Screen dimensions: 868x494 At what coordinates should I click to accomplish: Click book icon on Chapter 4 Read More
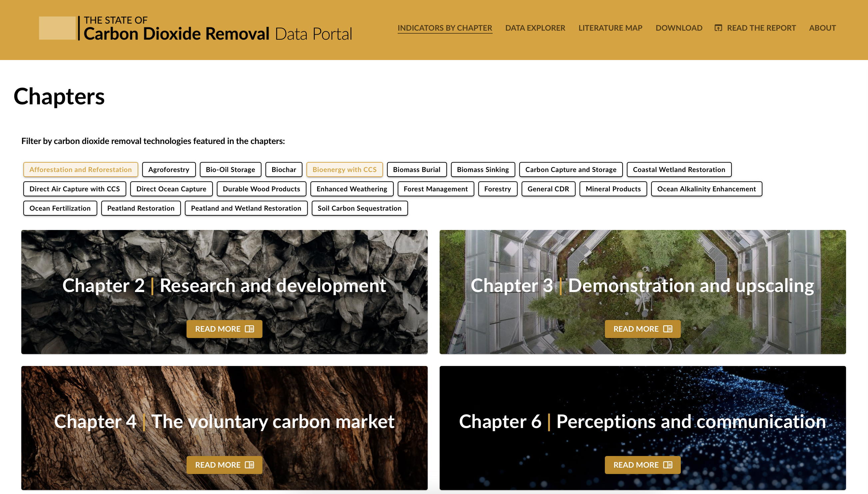pyautogui.click(x=249, y=465)
